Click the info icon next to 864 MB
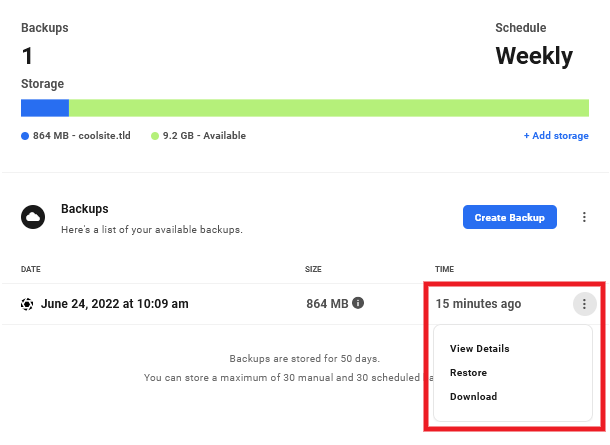Viewport: 610px width, 445px height. [x=358, y=303]
